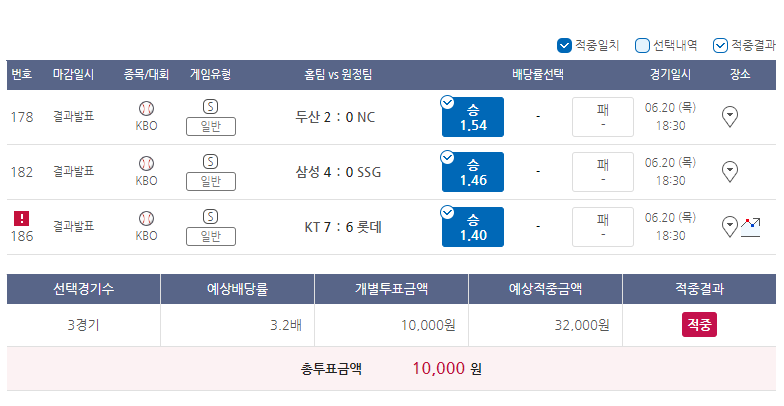This screenshot has height=406, width=784.
Task: Choose the 패 option for match 178
Action: [602, 117]
